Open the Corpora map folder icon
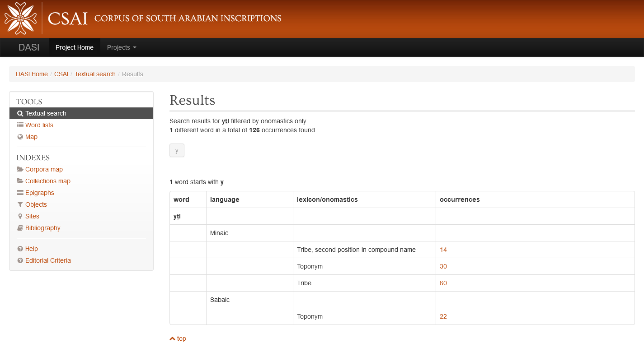Screen dimensions: 644x343 click(x=20, y=169)
